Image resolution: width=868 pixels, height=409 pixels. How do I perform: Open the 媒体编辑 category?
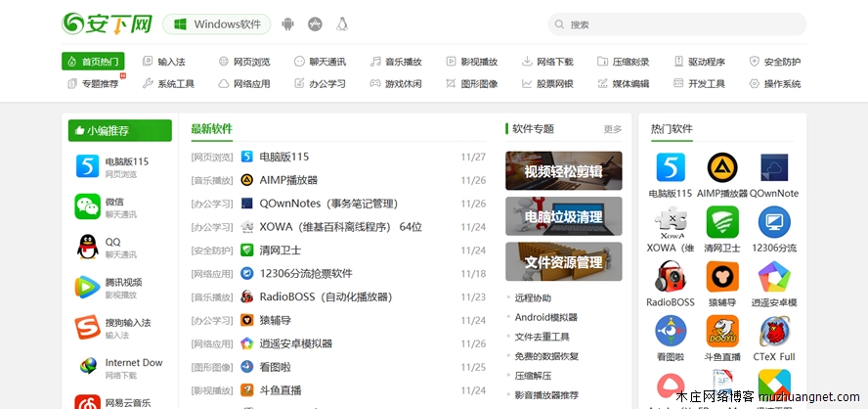tap(624, 84)
